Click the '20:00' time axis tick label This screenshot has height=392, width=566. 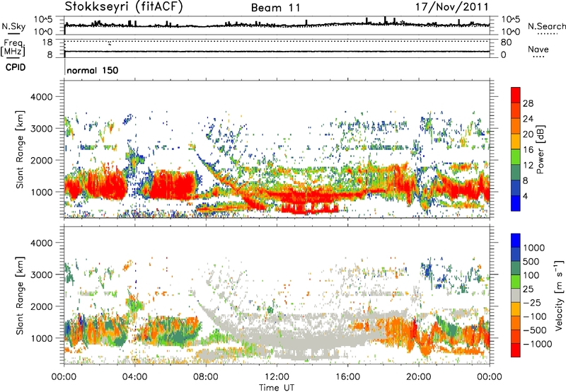pos(418,377)
